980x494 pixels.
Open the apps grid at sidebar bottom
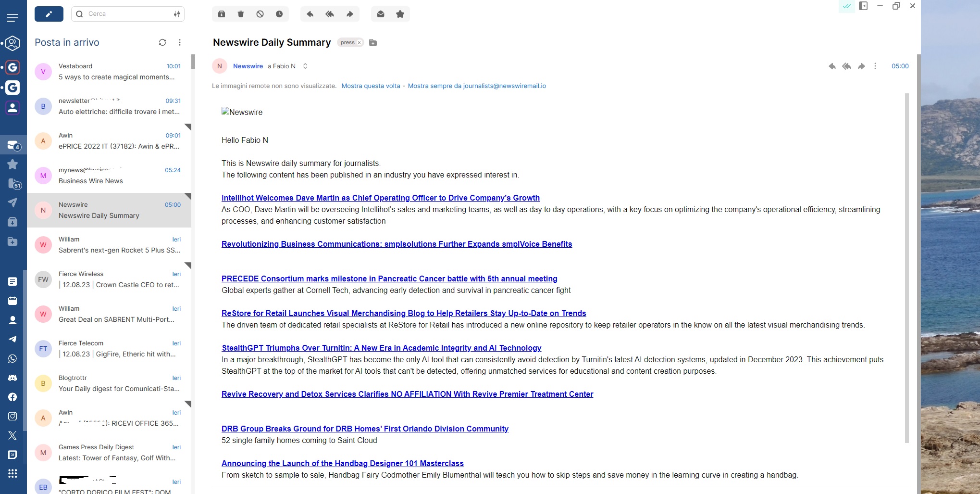pos(12,474)
